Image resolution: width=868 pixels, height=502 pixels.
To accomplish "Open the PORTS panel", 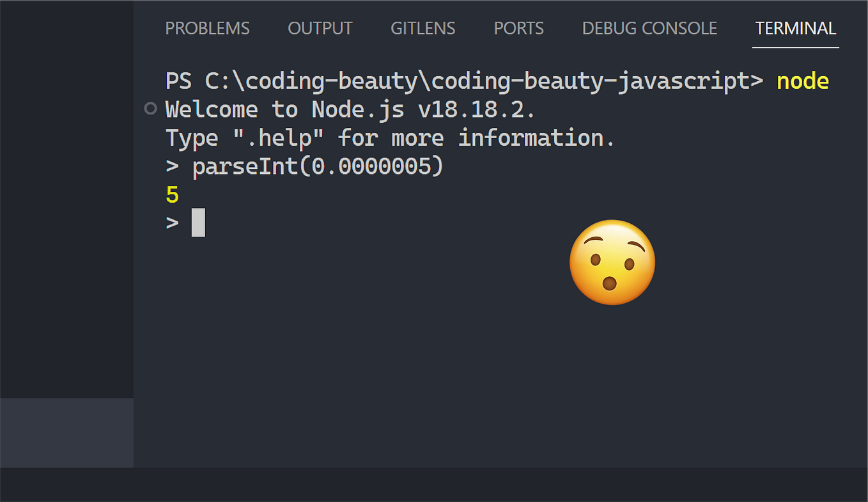I will click(518, 28).
